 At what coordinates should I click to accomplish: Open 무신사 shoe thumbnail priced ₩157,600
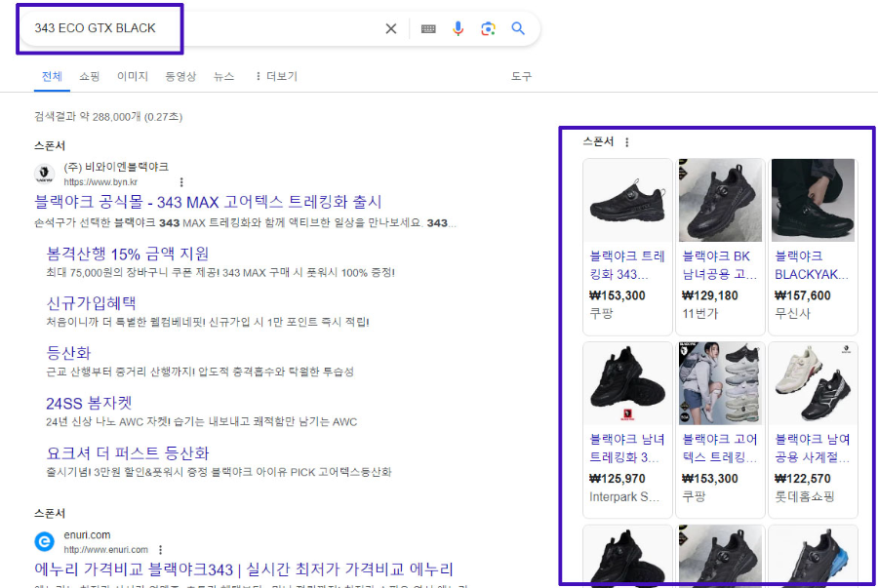point(813,200)
